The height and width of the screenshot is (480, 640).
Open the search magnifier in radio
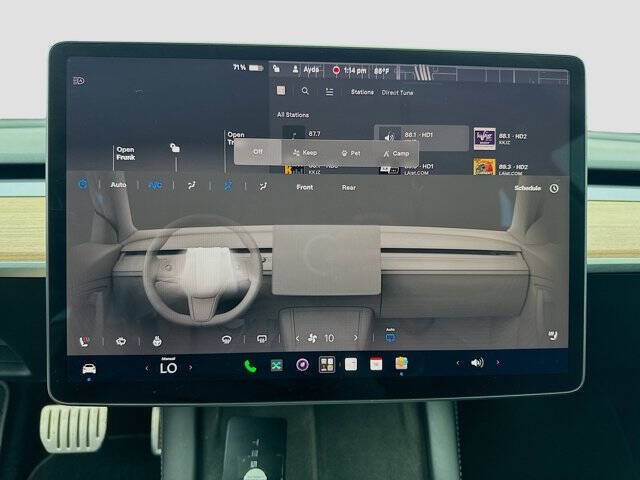(x=305, y=91)
